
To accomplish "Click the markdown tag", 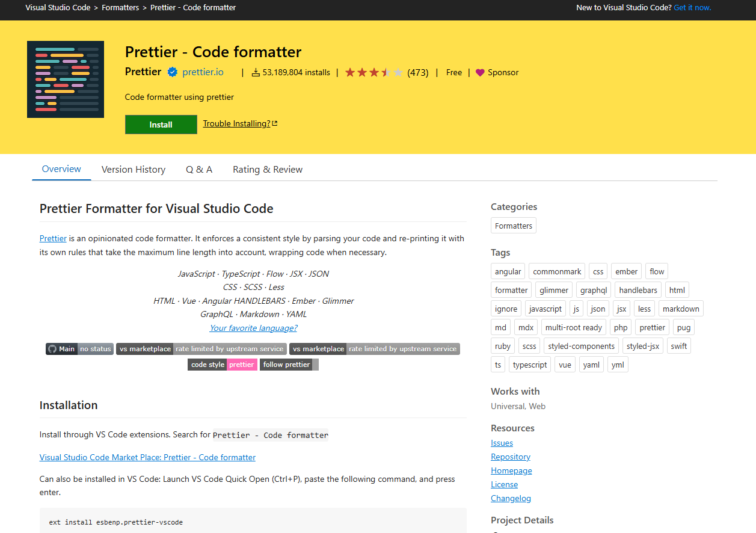I will [681, 309].
